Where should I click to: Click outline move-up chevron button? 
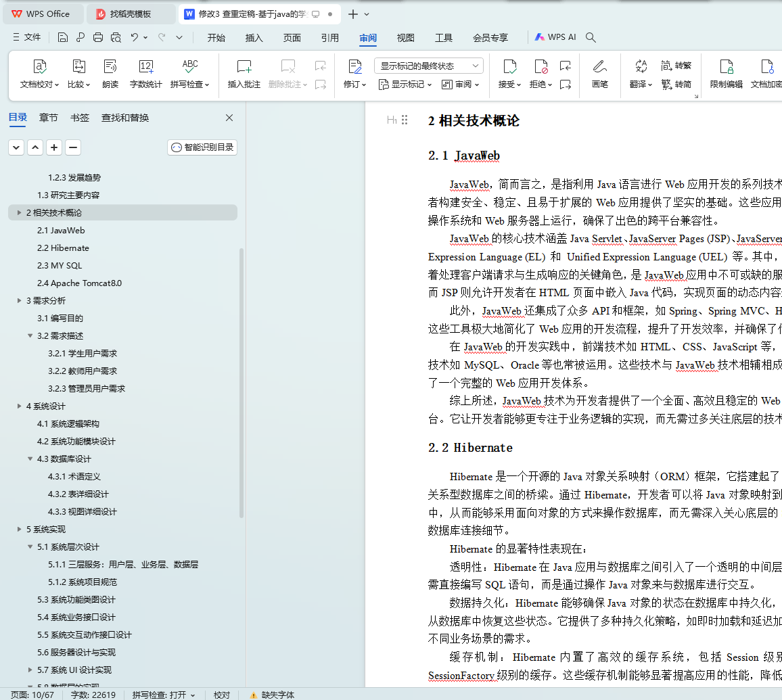35,147
